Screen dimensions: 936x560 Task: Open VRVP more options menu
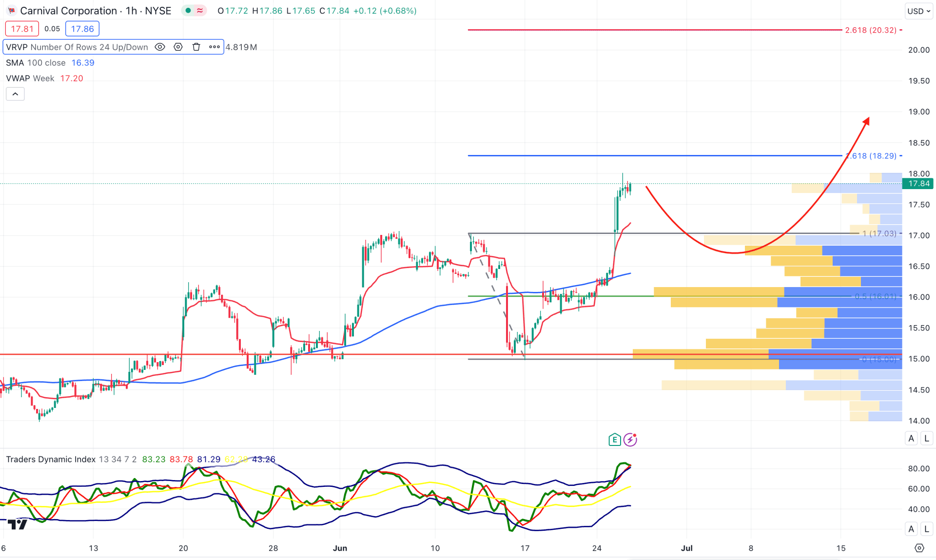point(214,47)
